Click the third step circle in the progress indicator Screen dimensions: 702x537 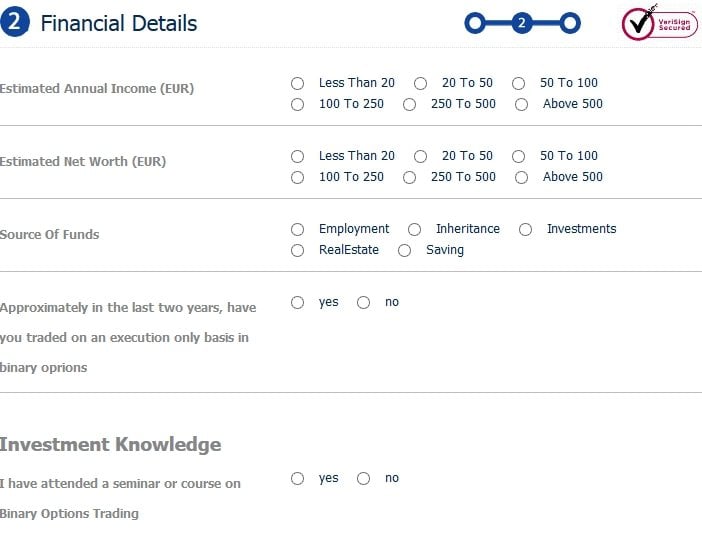[x=570, y=23]
